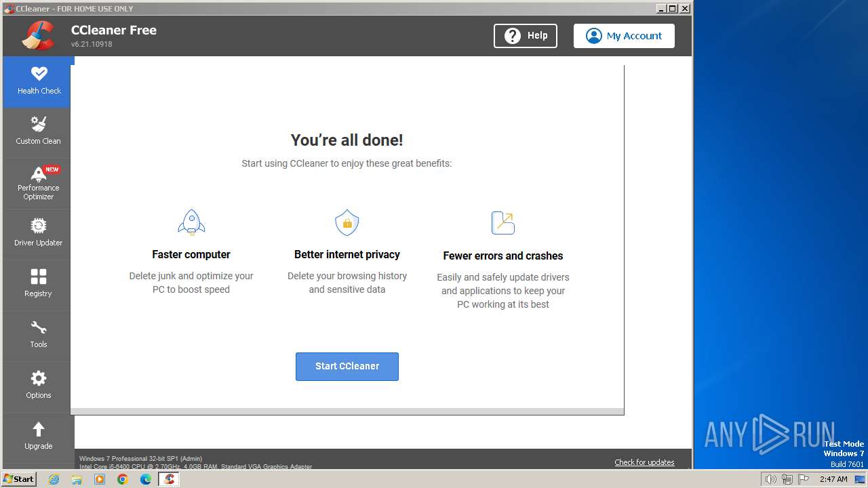Viewport: 868px width, 488px height.
Task: Maximize the CCleaner window
Action: 672,8
